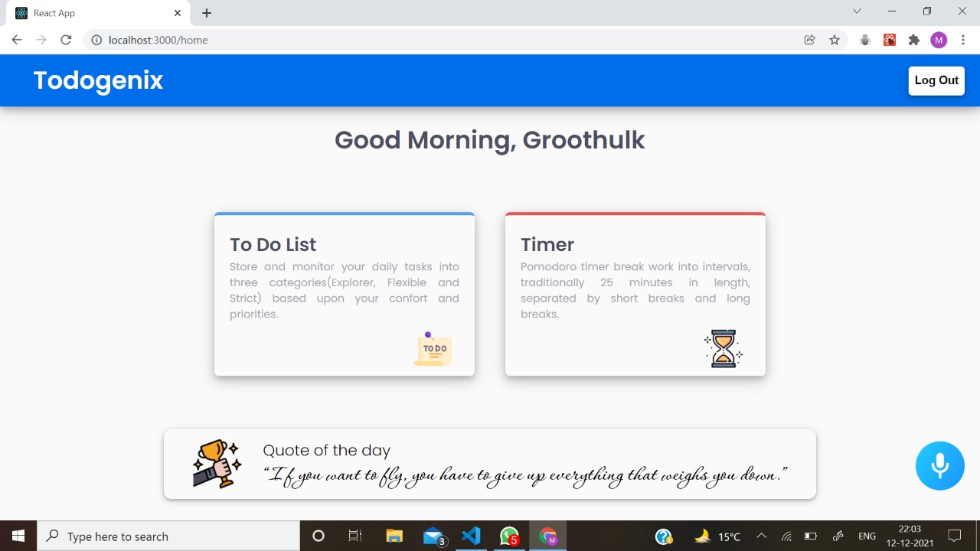Open the Extensions puzzle piece menu
The height and width of the screenshot is (551, 980).
pos(914,40)
